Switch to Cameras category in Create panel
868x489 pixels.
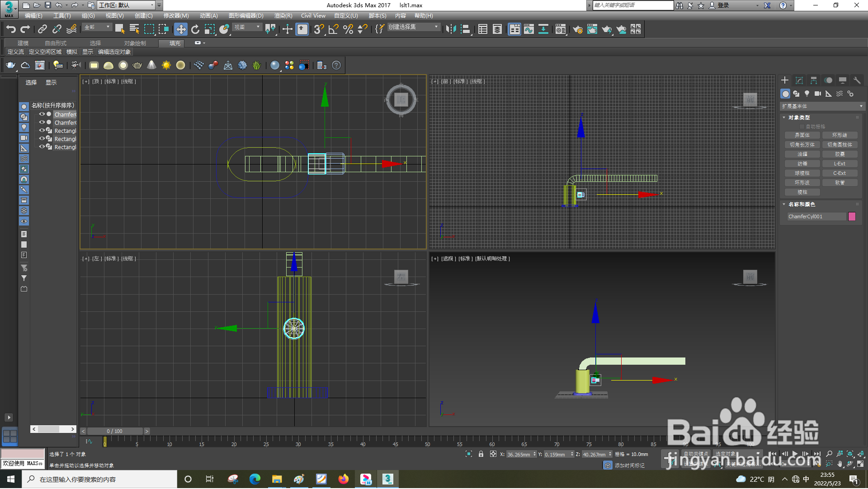(x=818, y=94)
